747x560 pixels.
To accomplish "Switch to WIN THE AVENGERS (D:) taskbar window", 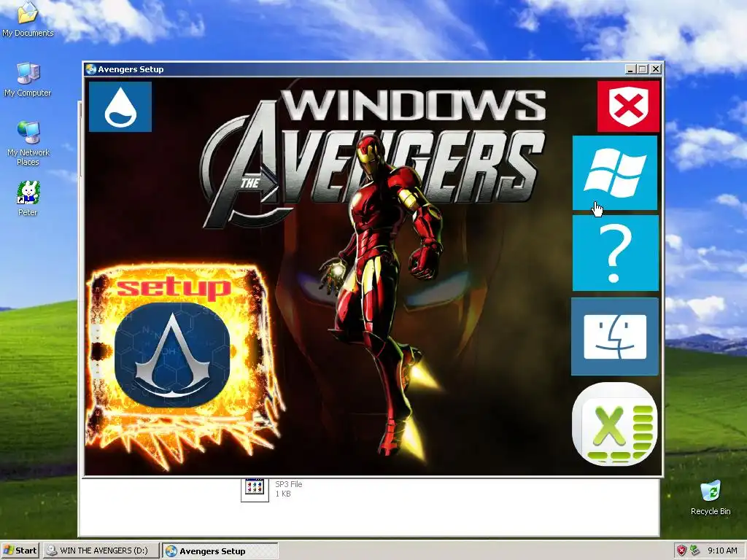I will click(x=101, y=551).
